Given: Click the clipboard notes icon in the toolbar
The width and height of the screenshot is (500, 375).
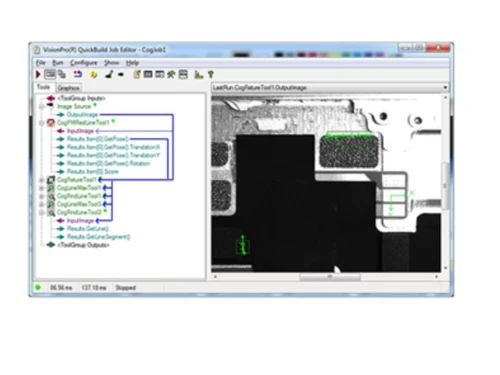Looking at the screenshot, I should [136, 74].
